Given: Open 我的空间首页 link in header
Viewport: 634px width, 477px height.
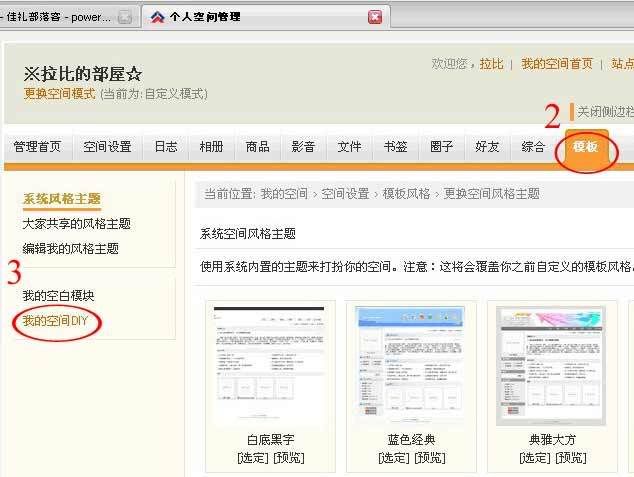Looking at the screenshot, I should click(x=556, y=63).
